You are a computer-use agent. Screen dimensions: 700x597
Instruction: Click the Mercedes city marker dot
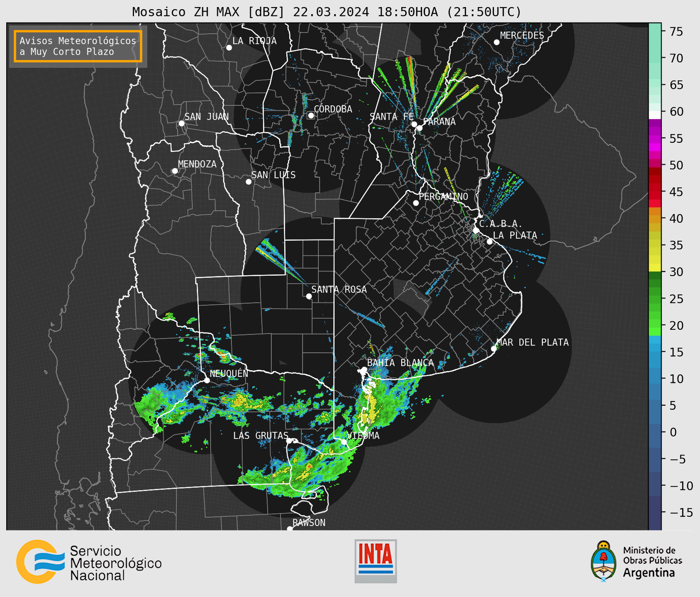click(x=497, y=42)
